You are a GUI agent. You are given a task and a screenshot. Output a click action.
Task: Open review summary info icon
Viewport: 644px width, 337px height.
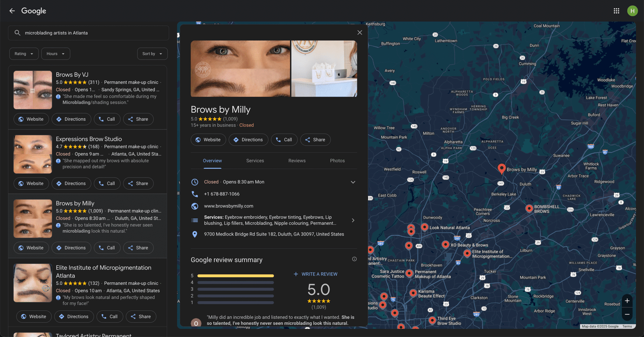(354, 259)
